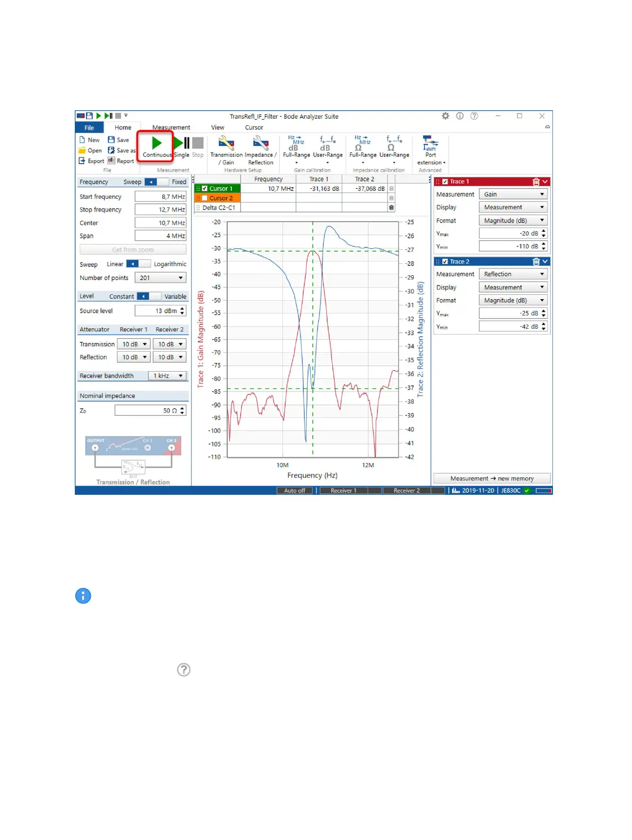Open Transmission / Gain hardware setup
Image resolution: width=632 pixels, height=840 pixels.
coord(227,150)
